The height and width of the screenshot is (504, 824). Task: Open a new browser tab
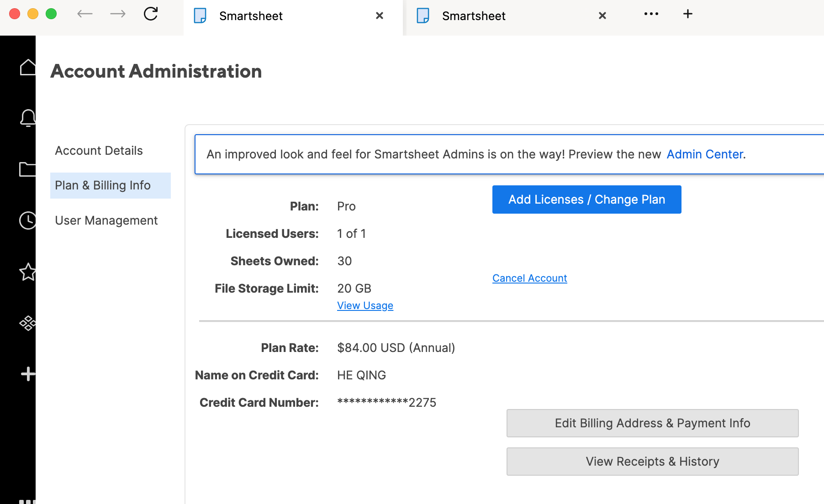[688, 14]
